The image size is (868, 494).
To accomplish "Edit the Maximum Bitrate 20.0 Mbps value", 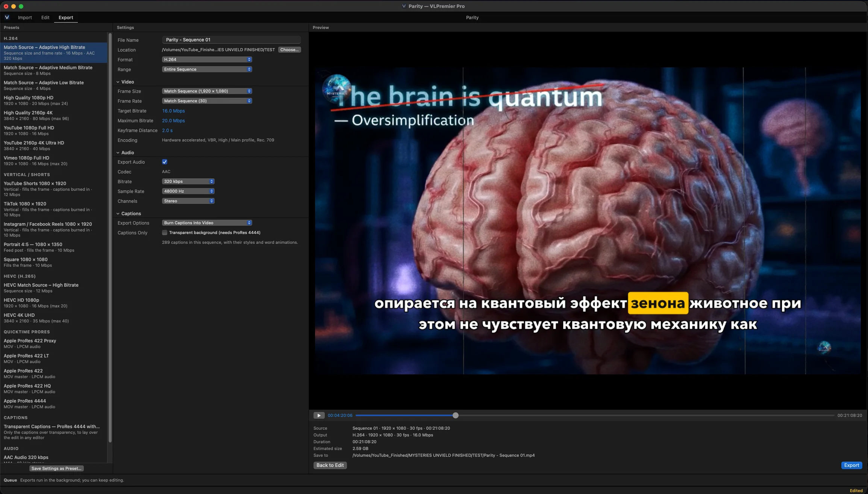I will point(173,120).
